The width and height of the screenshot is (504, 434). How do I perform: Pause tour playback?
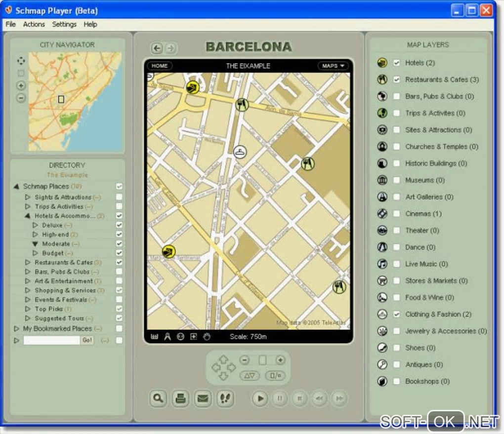[x=280, y=398]
